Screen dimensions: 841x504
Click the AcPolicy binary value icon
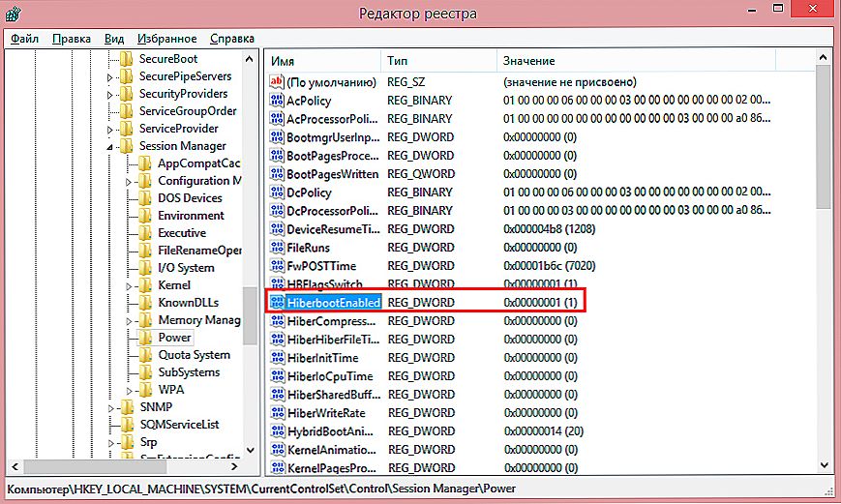click(277, 101)
